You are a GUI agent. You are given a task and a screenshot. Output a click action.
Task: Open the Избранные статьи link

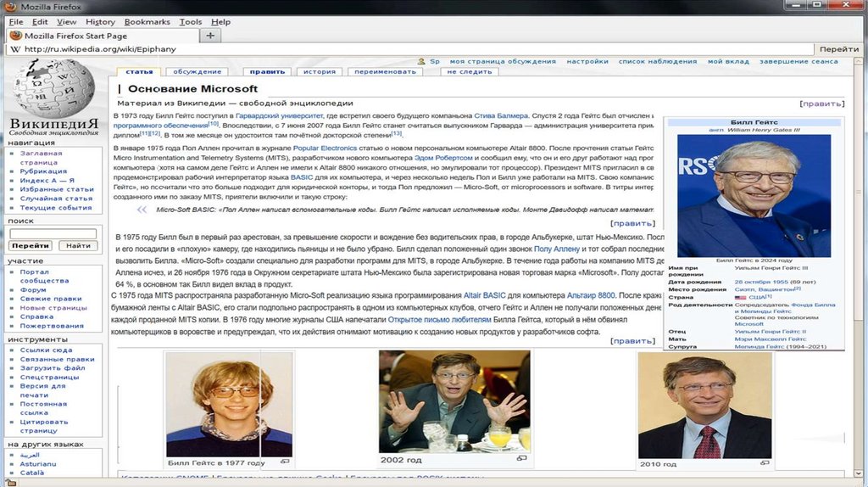57,189
